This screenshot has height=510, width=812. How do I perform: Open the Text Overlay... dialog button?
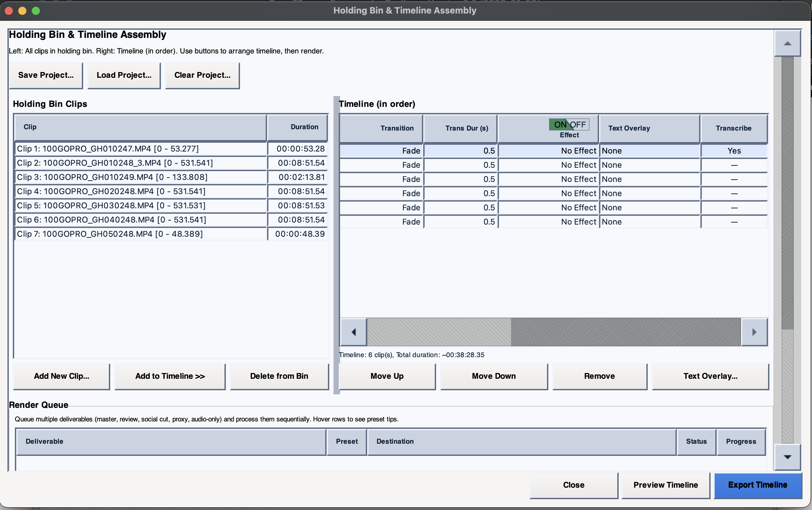[710, 376]
